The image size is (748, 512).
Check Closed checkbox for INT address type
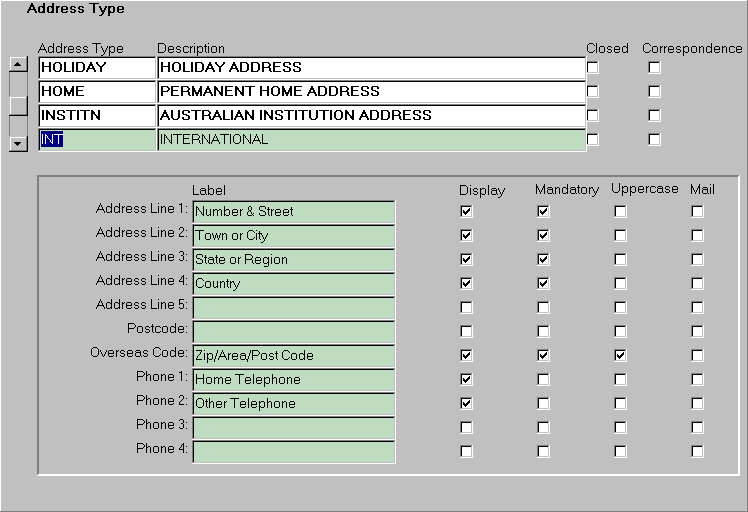[x=593, y=140]
